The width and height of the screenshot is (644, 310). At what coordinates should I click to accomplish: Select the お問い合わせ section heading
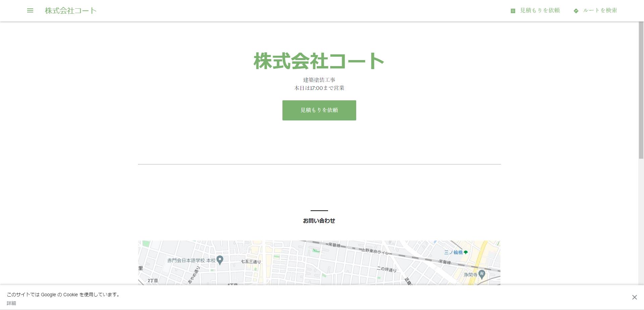[x=319, y=221]
